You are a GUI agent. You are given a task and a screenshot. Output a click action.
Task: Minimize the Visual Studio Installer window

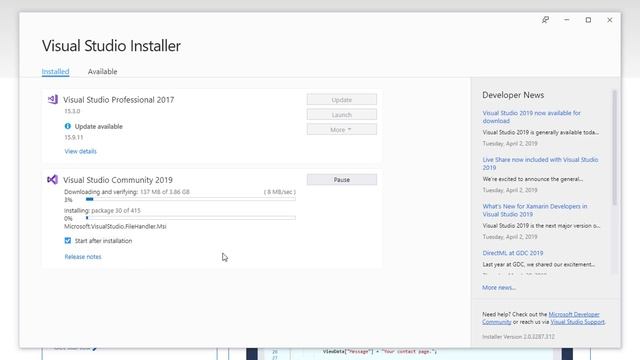point(567,20)
